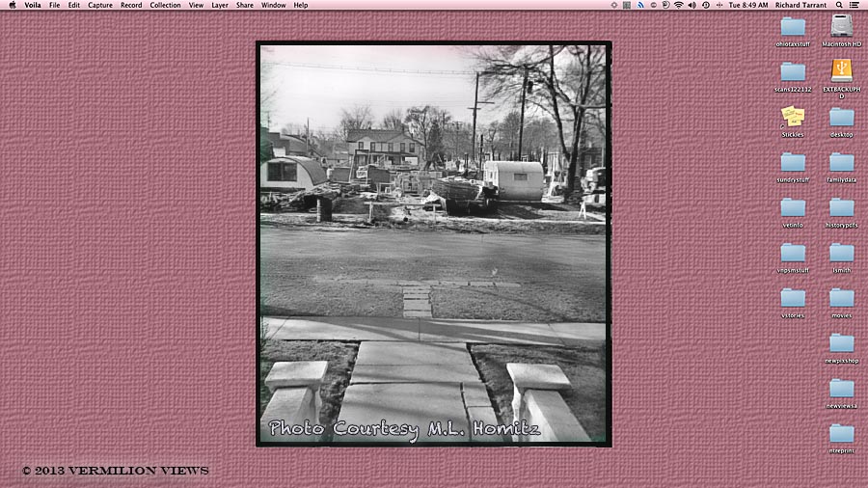Open the Capture menu

tap(100, 5)
